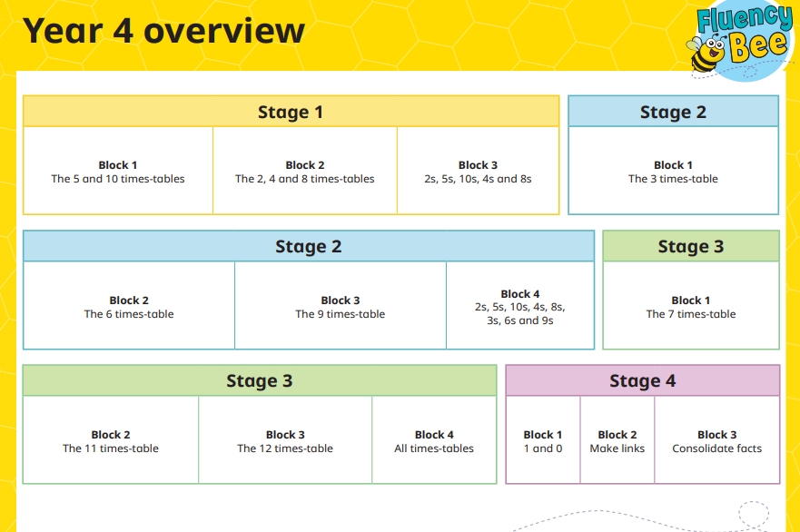This screenshot has width=800, height=532.
Task: Open the Make links block
Action: point(617,441)
